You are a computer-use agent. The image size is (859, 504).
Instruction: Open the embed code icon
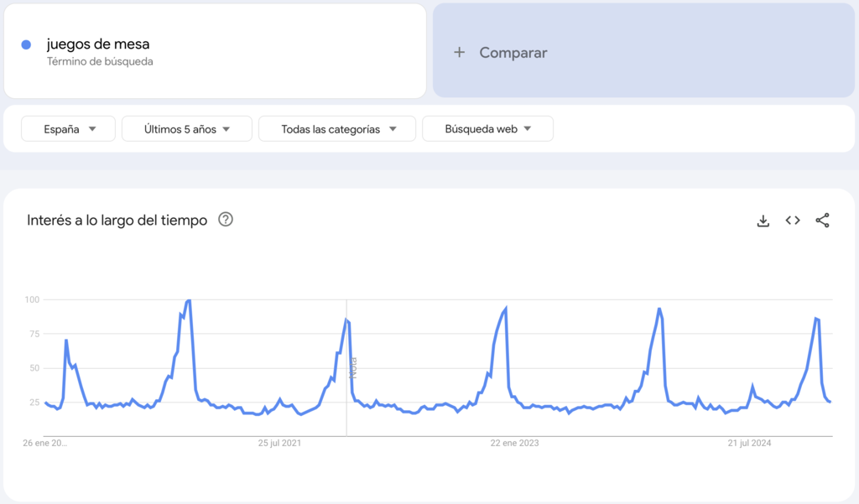click(x=792, y=220)
